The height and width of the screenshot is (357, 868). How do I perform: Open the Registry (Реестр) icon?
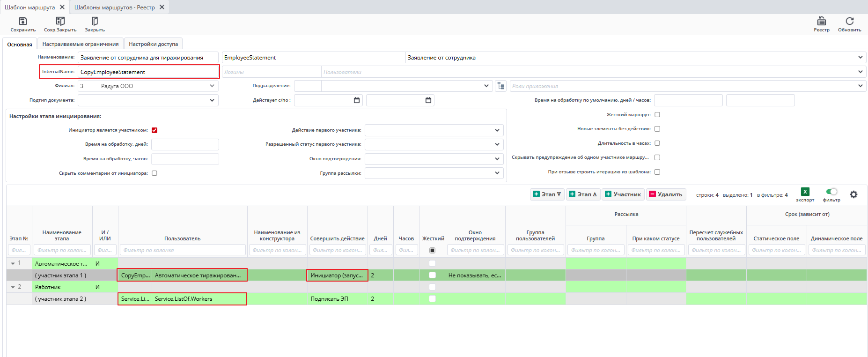pyautogui.click(x=821, y=22)
